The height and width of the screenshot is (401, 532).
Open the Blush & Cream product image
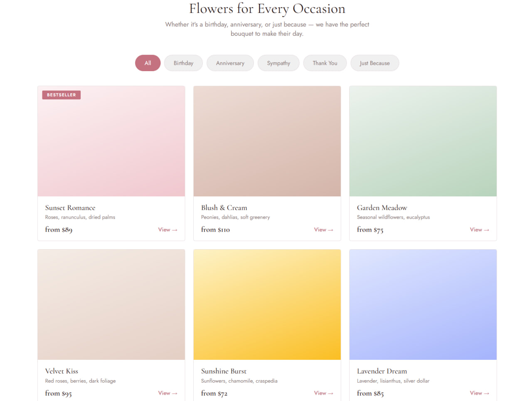click(x=267, y=141)
